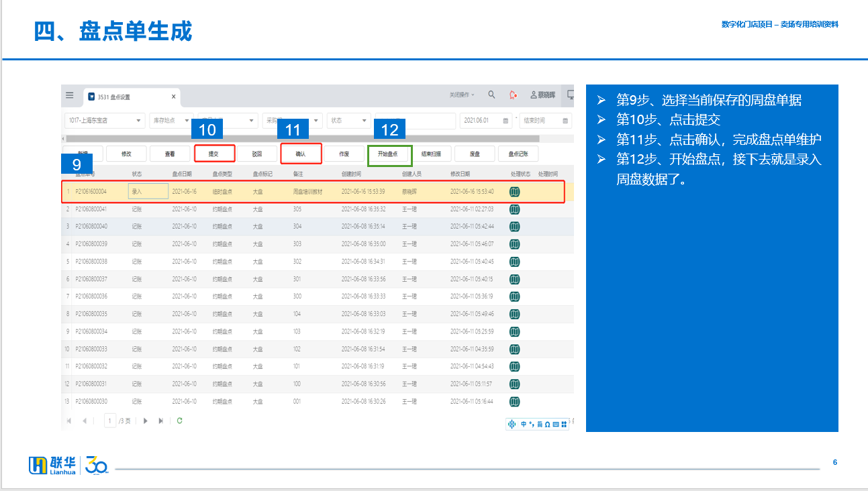
Task: Click the 确认 button
Action: pos(301,154)
